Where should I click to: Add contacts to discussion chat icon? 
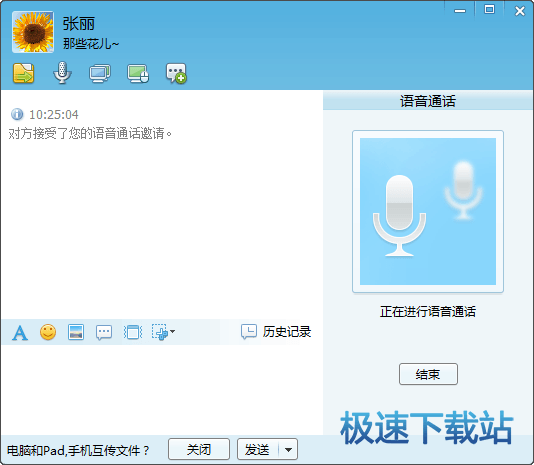coord(176,73)
